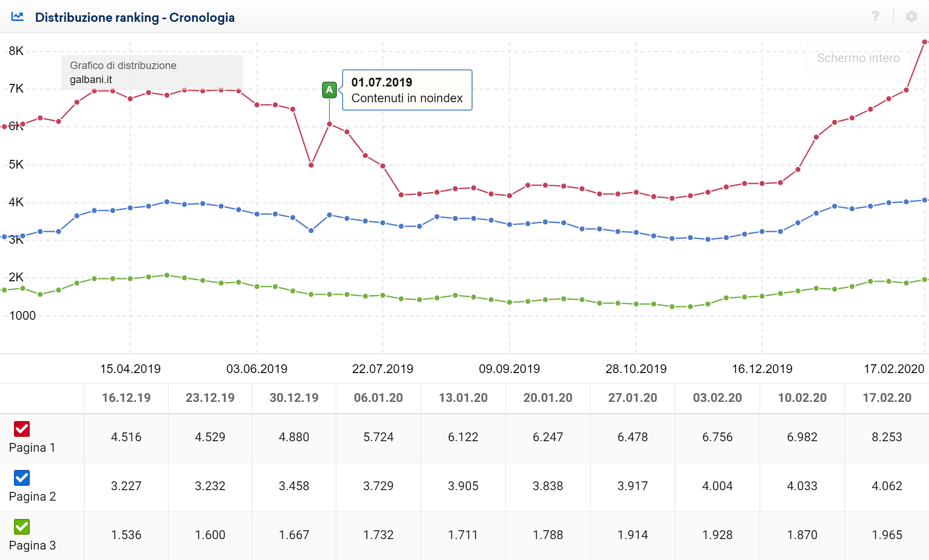Click the 20.01.20 column header

pyautogui.click(x=548, y=398)
